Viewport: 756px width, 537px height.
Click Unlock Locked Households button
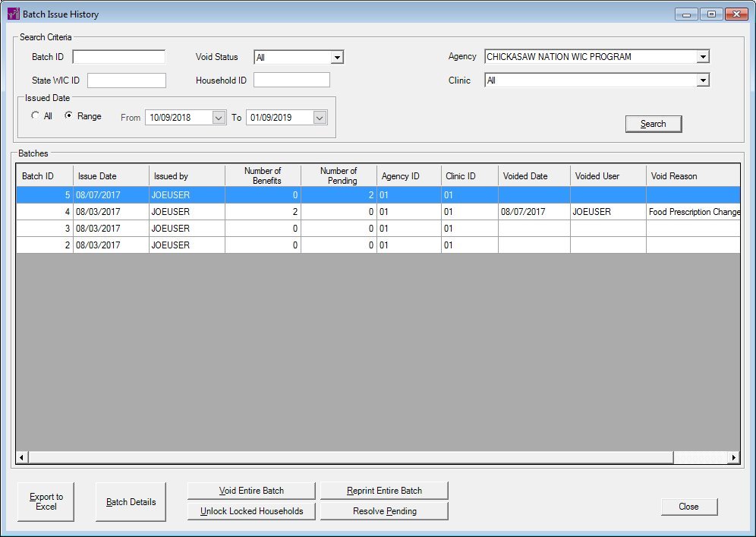pos(251,511)
